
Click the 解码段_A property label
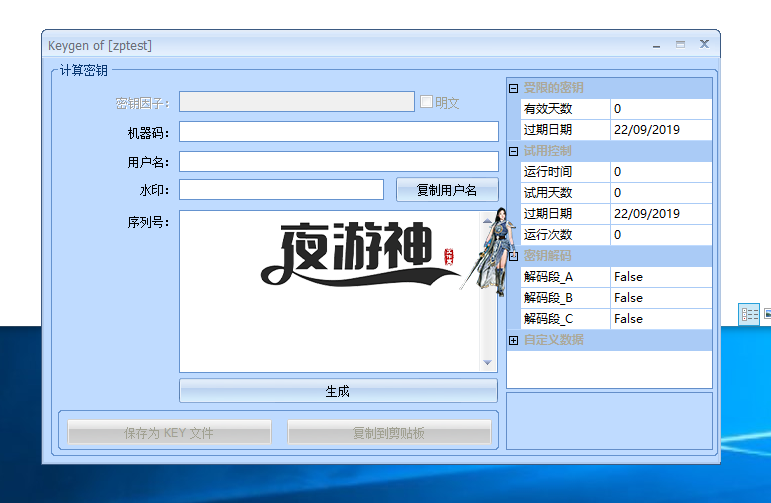[548, 277]
